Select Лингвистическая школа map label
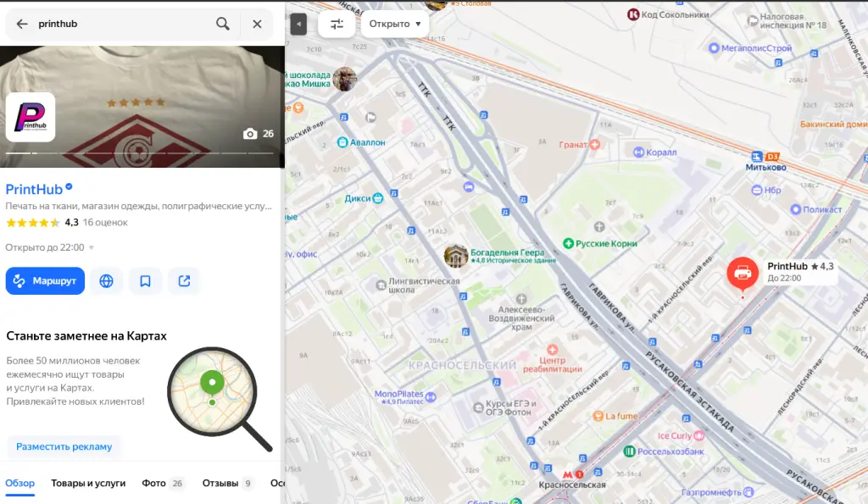Image resolution: width=868 pixels, height=504 pixels. coord(424,285)
